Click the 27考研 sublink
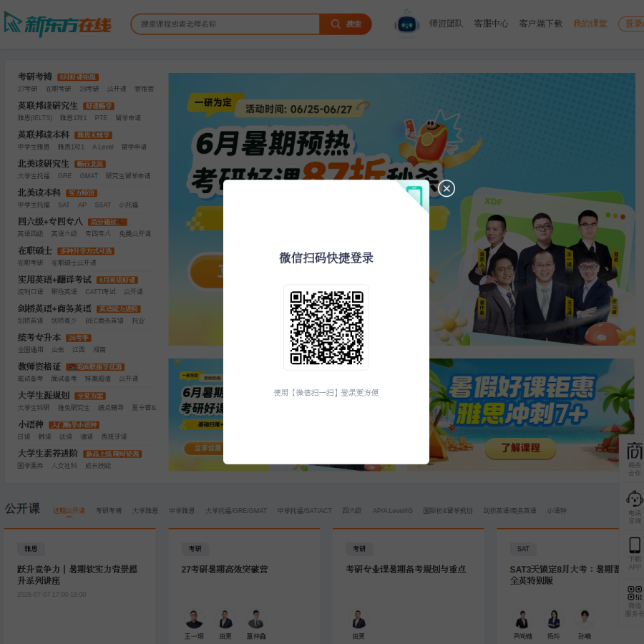 tap(27, 89)
